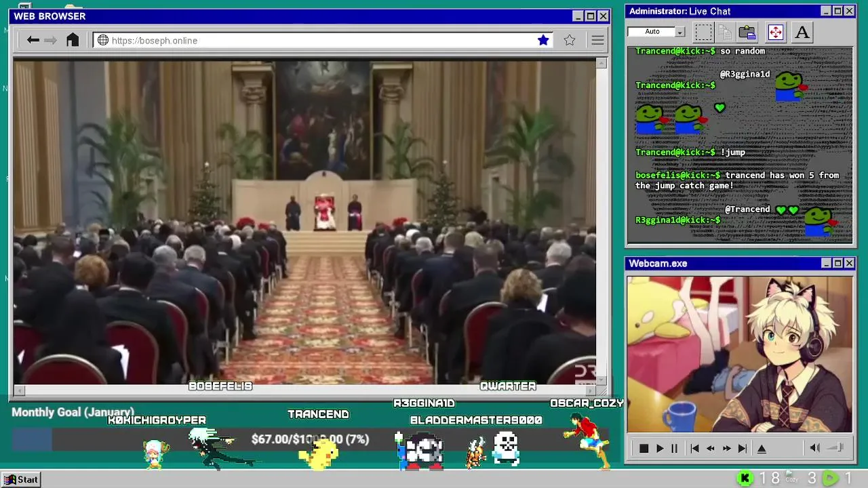Click 'trancend has won 5' bot message
The image size is (868, 488).
737,180
